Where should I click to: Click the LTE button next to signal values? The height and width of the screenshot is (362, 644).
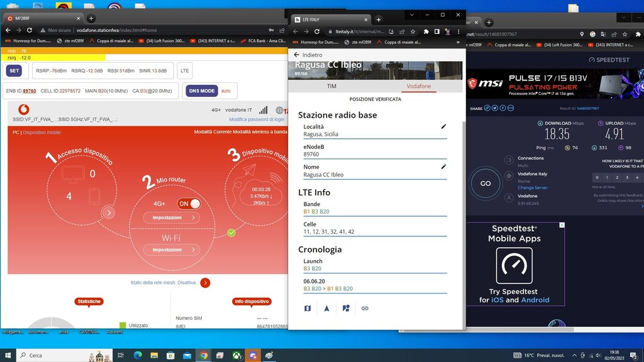click(185, 70)
